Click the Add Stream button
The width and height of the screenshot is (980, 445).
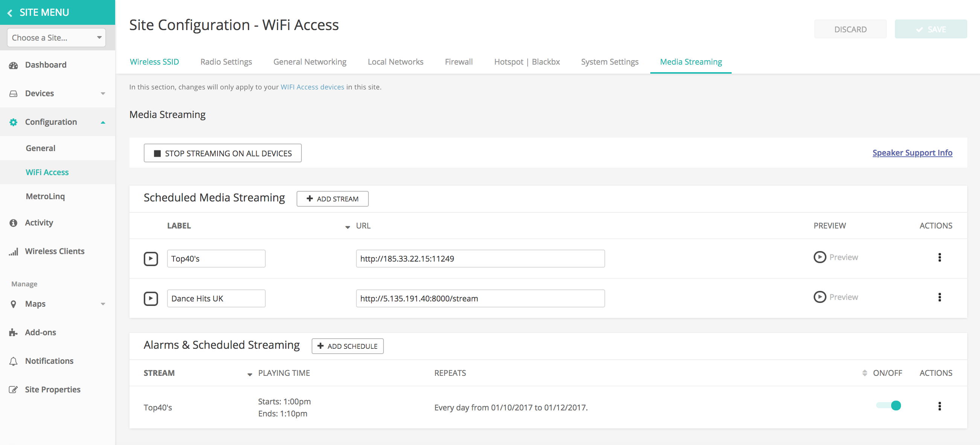[332, 199]
